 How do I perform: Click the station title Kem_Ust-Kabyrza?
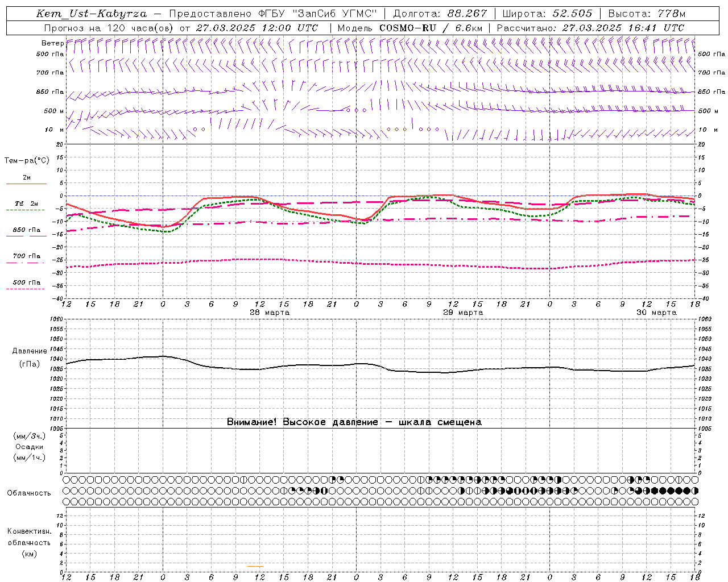coord(91,14)
